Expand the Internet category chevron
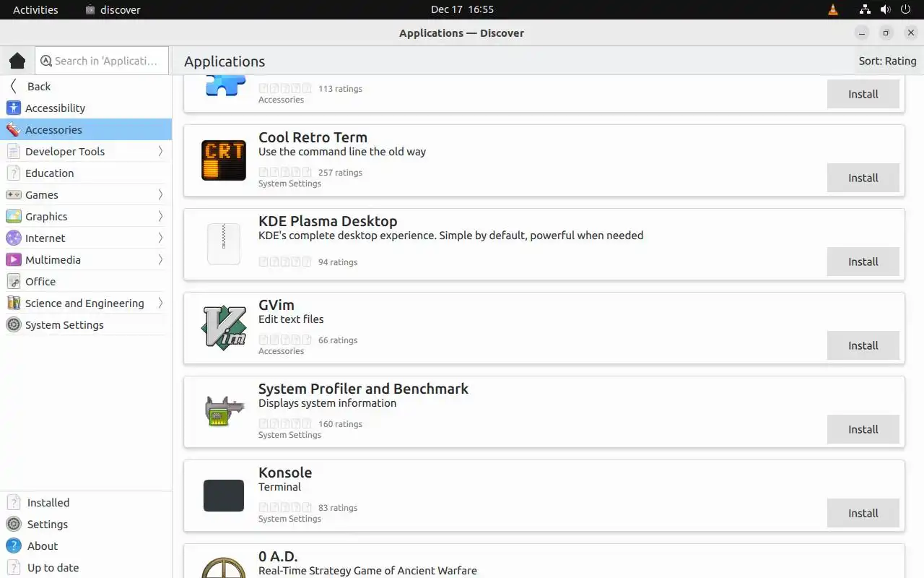This screenshot has height=578, width=924. (x=160, y=238)
